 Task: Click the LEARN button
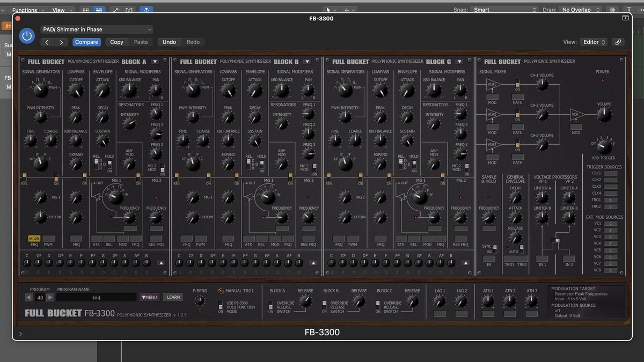coord(173,297)
